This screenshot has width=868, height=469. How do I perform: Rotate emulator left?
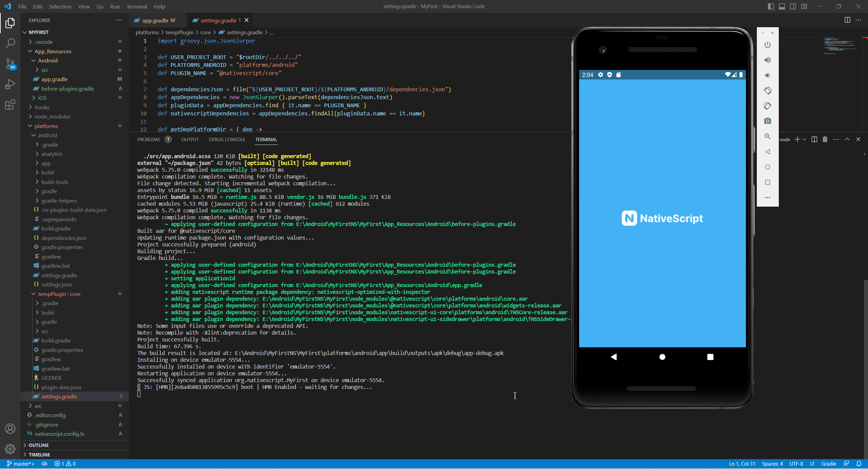pos(768,91)
